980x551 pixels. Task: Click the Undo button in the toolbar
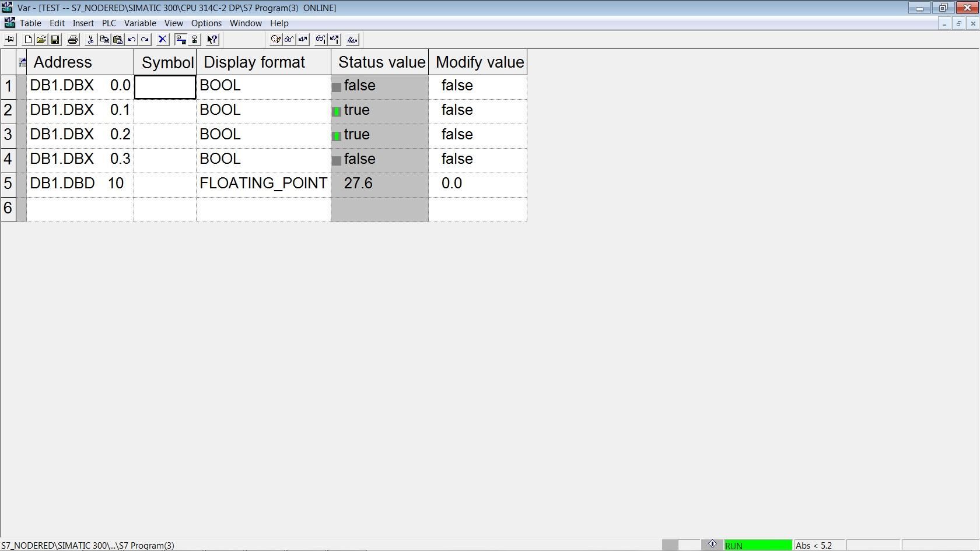coord(131,39)
